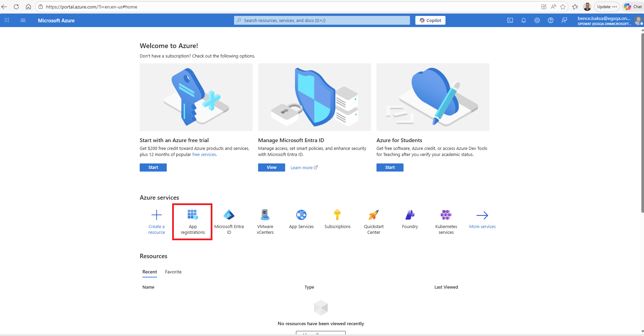
Task: Refresh the browser page
Action: tap(16, 7)
